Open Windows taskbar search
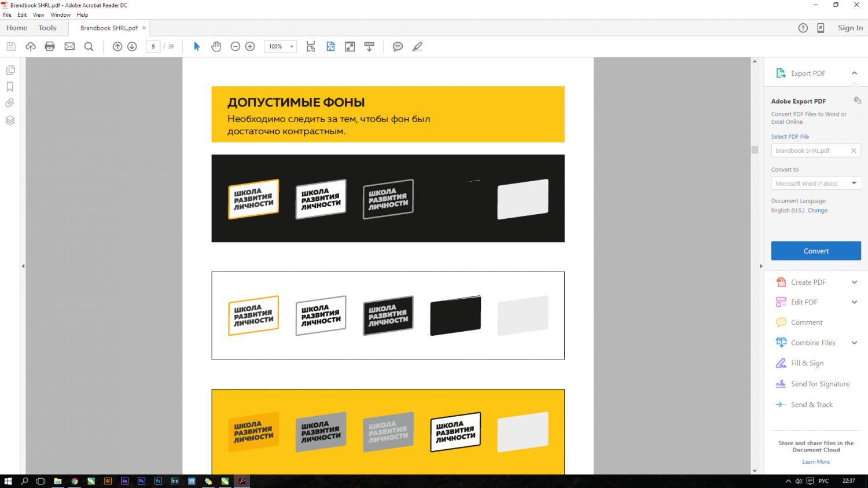 (x=24, y=481)
